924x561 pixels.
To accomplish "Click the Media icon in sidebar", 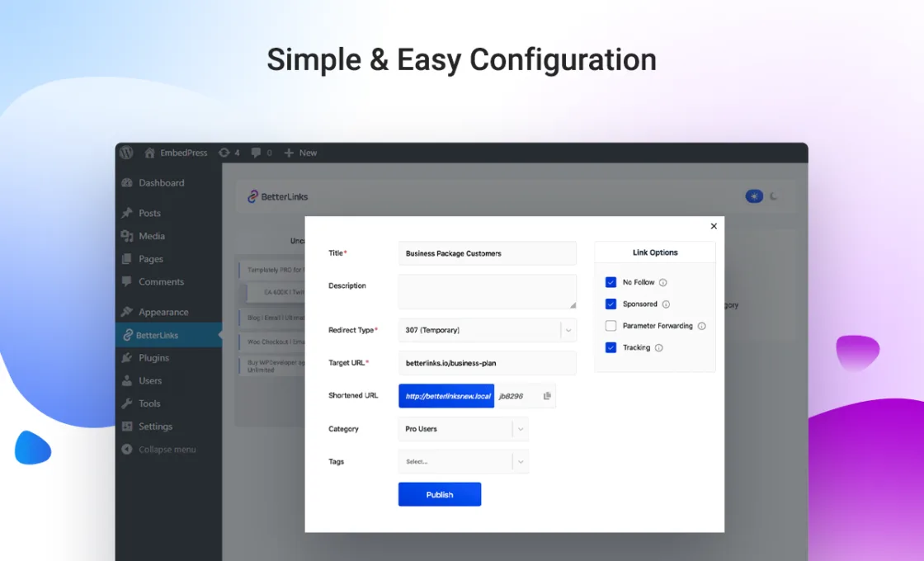I will pyautogui.click(x=127, y=236).
